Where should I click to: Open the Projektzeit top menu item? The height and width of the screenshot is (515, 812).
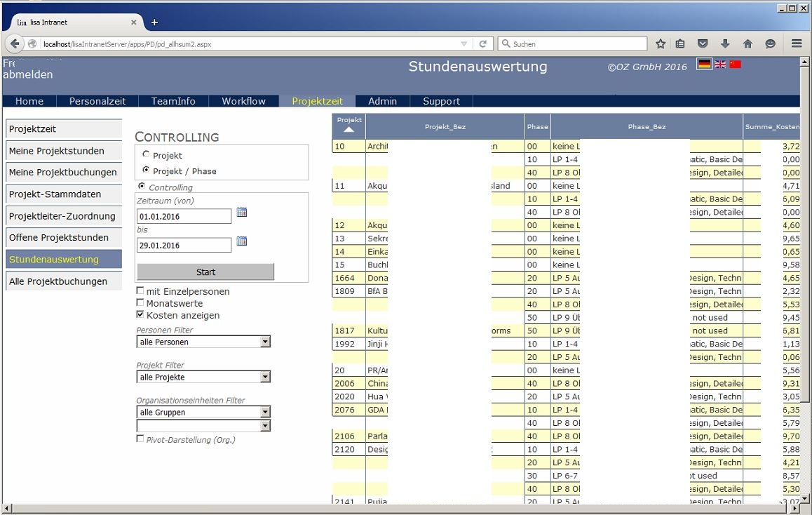[x=318, y=101]
